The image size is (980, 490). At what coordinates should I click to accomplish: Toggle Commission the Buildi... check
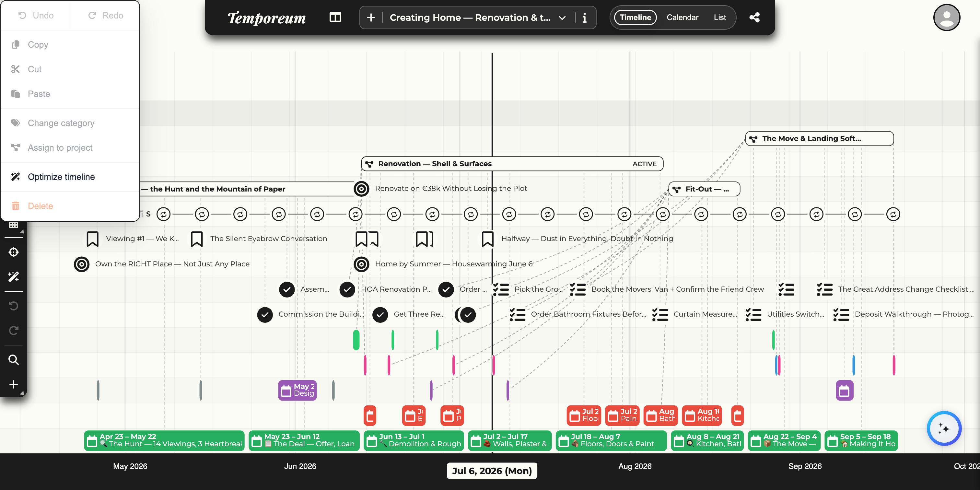[265, 315]
